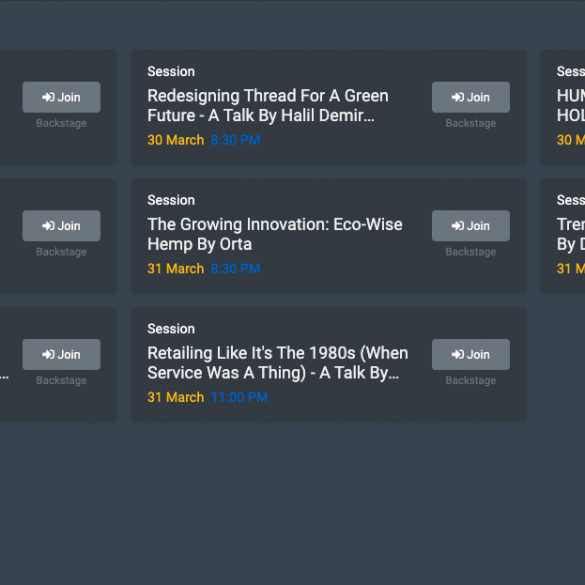Open Backstage for Redesigning Thread session

click(470, 123)
